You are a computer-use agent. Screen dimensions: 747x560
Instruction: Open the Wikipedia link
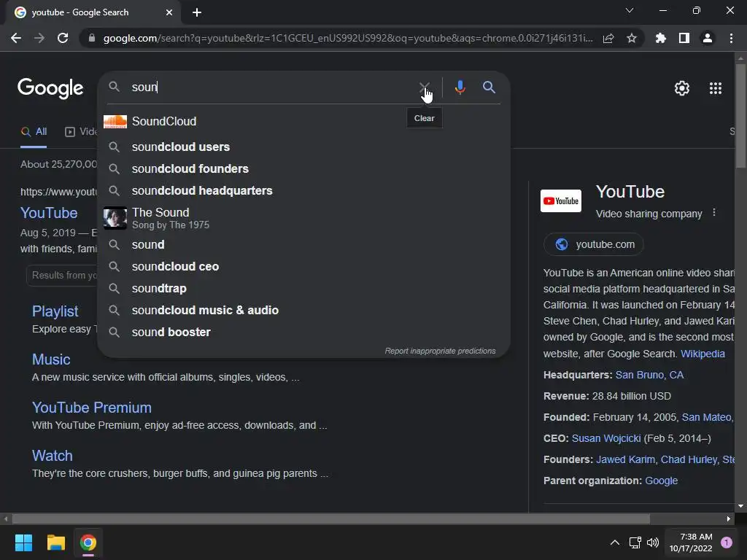(x=703, y=354)
